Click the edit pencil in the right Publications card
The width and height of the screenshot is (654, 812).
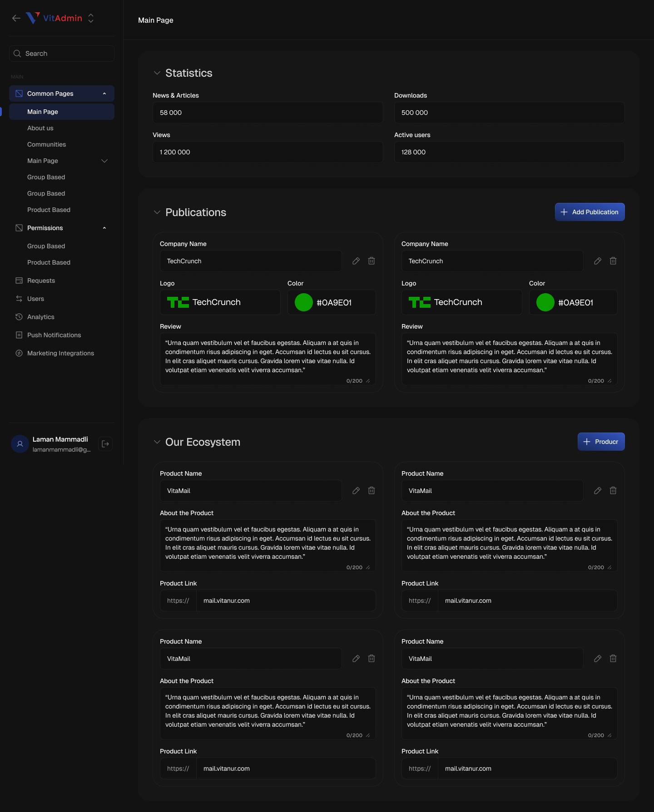point(598,261)
